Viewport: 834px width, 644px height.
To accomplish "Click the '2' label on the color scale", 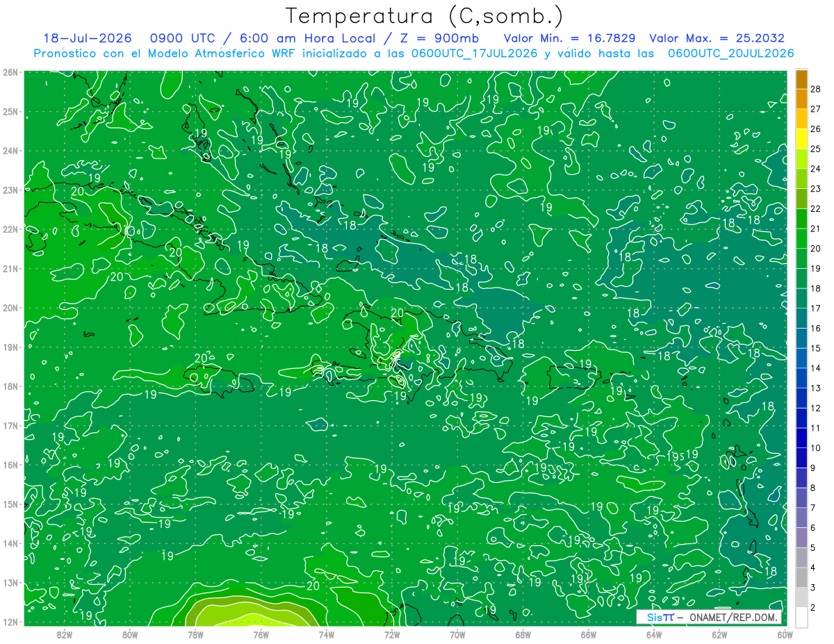I will coord(814,606).
